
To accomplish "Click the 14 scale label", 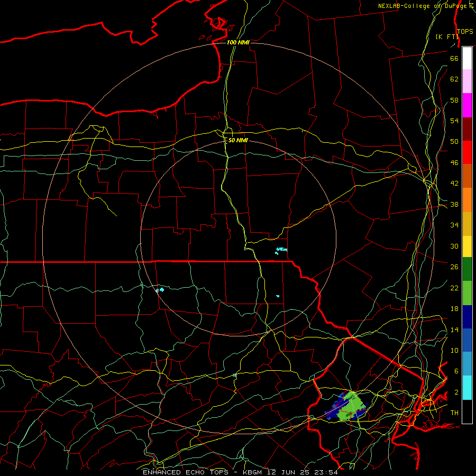I will pyautogui.click(x=454, y=329).
